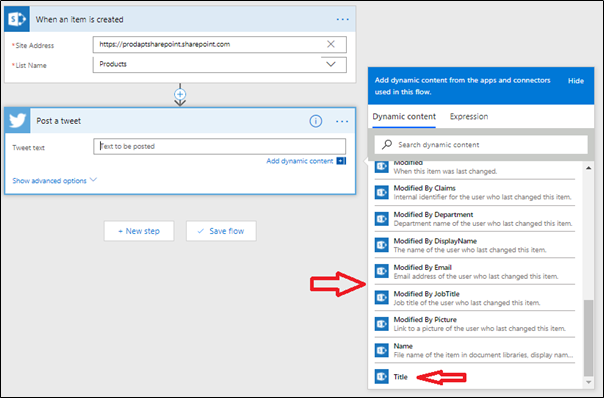Screen dimensions: 604x398
Task: Click SharePoint icon next to Title
Action: (382, 376)
